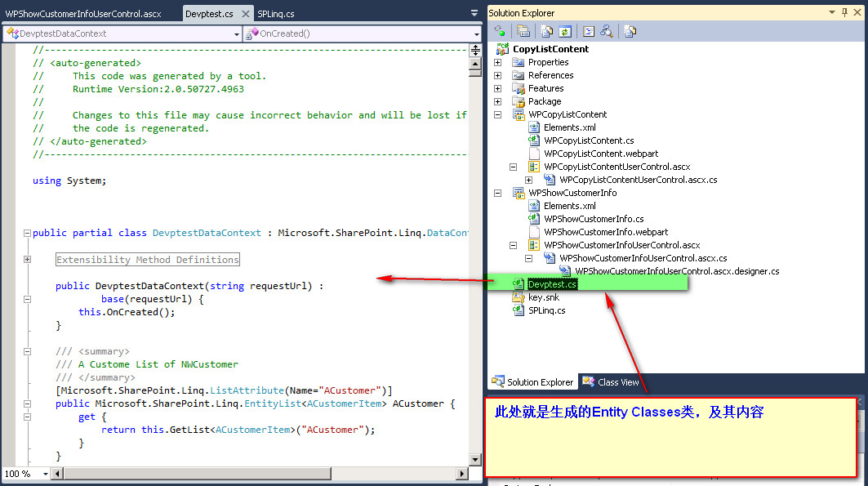Switch to the Class View tab

(611, 382)
